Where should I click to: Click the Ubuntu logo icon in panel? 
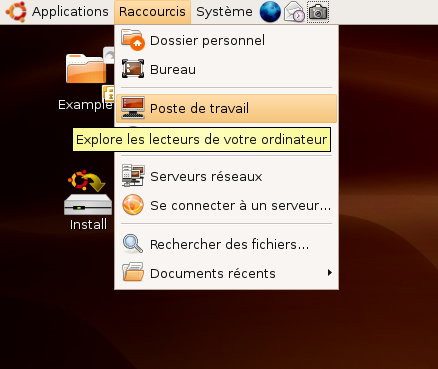click(x=16, y=12)
